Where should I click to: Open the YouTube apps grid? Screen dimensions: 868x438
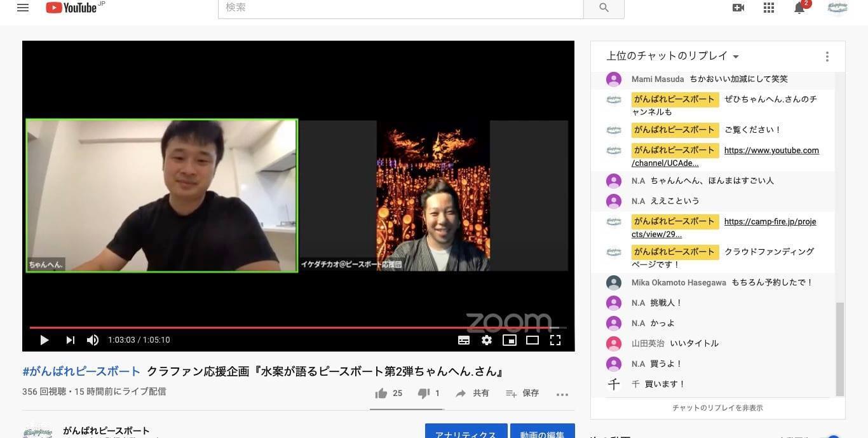coord(769,8)
